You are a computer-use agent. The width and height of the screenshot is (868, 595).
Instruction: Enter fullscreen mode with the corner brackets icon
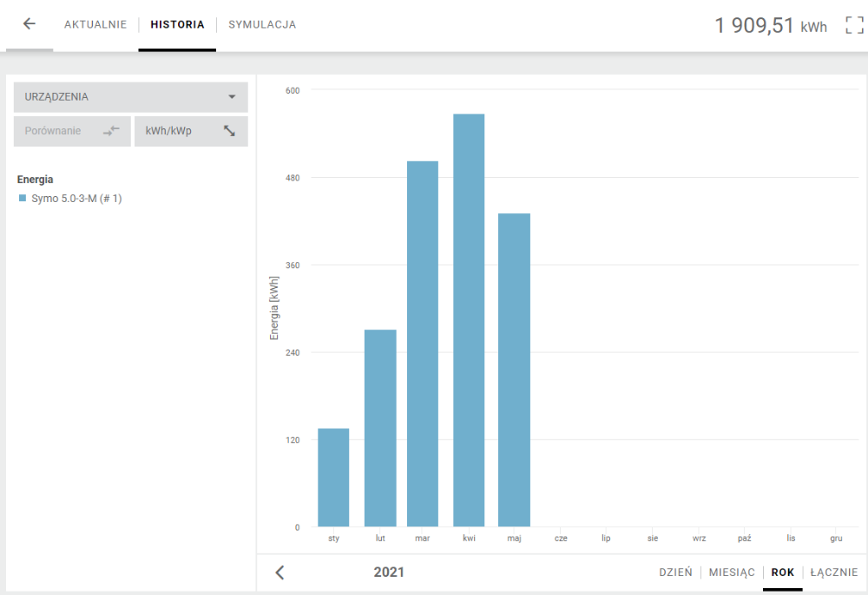854,25
